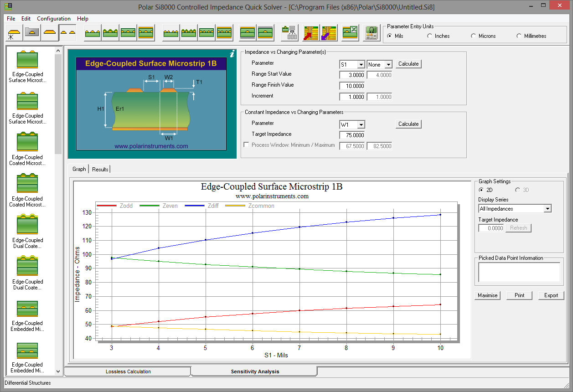Click Calculate for Impedance vs Changing Parameter(s)
573x392 pixels.
click(408, 64)
